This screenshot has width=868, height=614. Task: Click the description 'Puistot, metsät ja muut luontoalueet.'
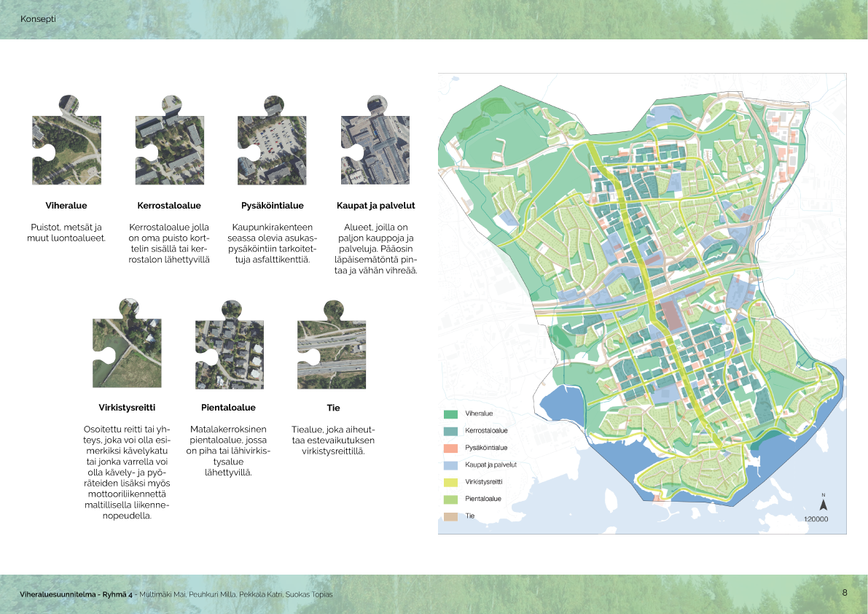66,233
